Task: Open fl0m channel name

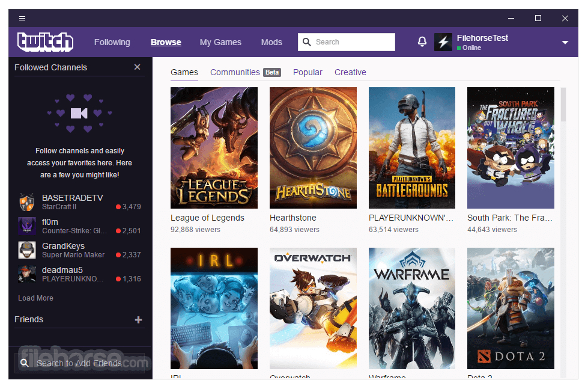Action: (50, 222)
